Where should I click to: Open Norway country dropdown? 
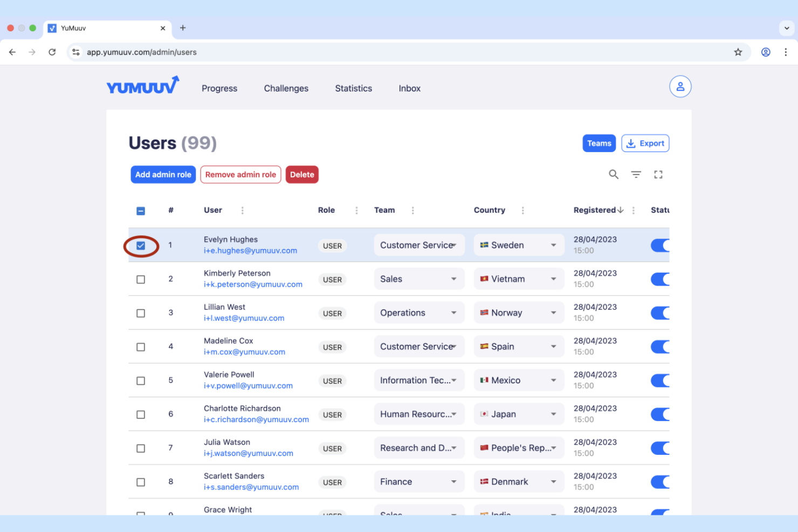[519, 313]
